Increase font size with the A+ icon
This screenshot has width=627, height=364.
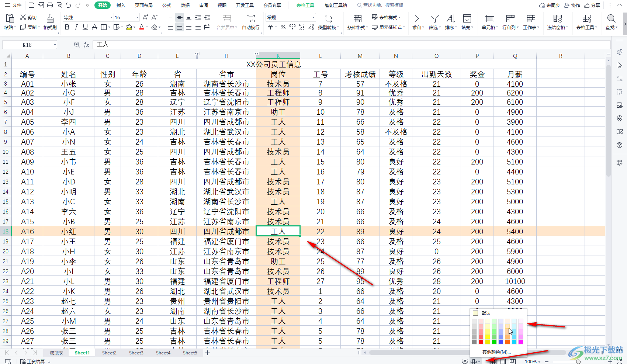[145, 17]
